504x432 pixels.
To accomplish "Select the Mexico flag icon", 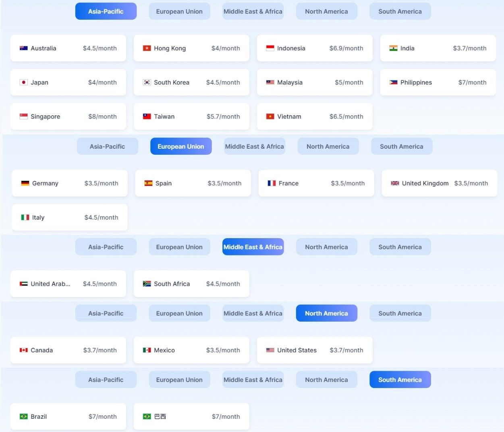I will (147, 350).
